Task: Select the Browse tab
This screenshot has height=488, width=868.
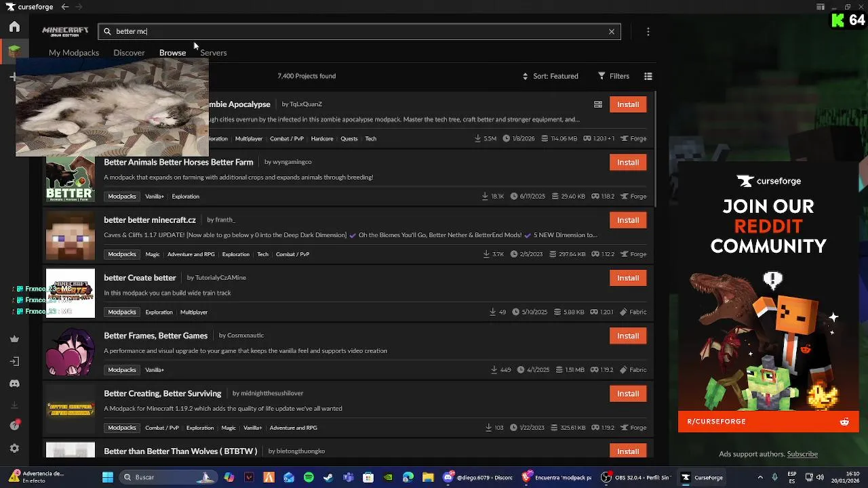Action: point(172,52)
